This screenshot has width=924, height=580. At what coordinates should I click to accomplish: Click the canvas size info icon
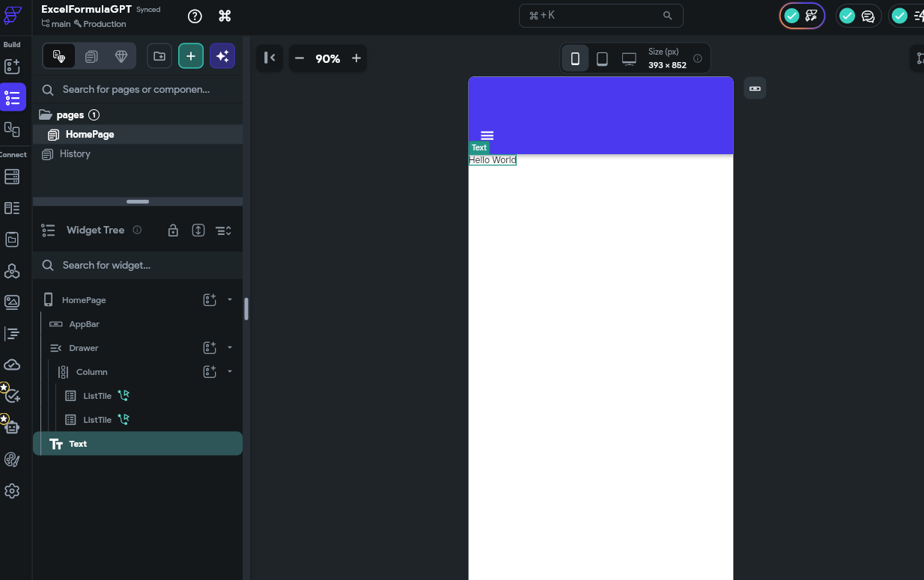(698, 58)
